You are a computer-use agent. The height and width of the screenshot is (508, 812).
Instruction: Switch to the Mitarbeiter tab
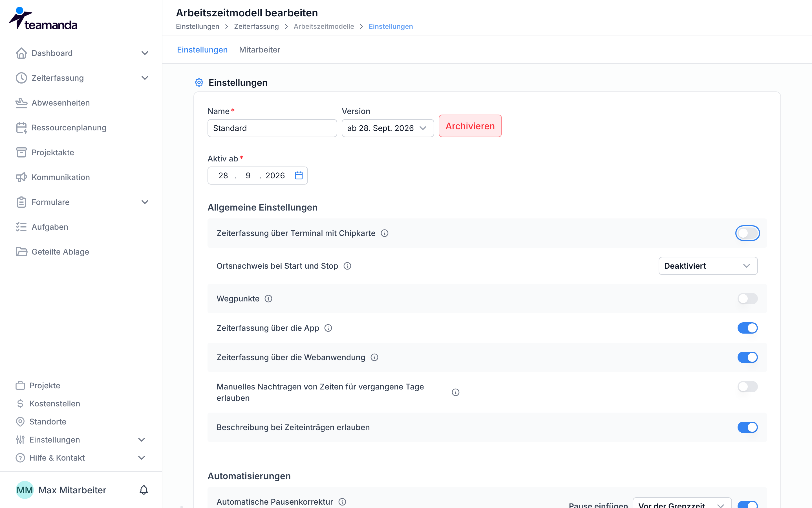[x=259, y=50]
